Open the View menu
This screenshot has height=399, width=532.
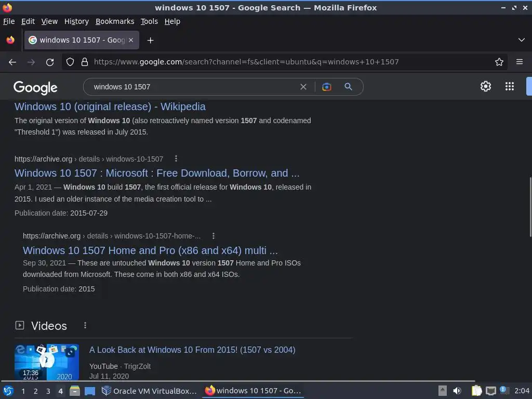coord(49,21)
